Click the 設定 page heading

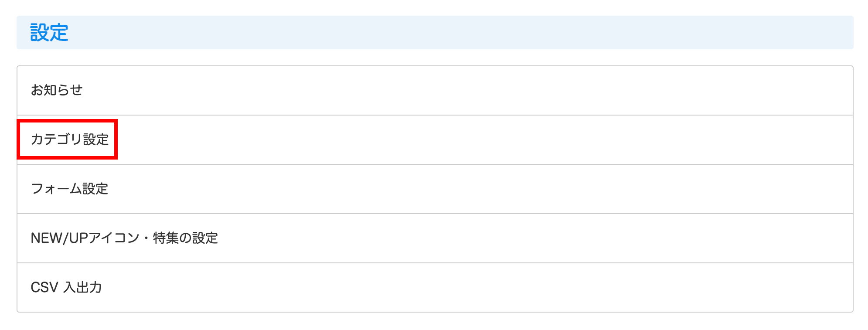[x=49, y=33]
